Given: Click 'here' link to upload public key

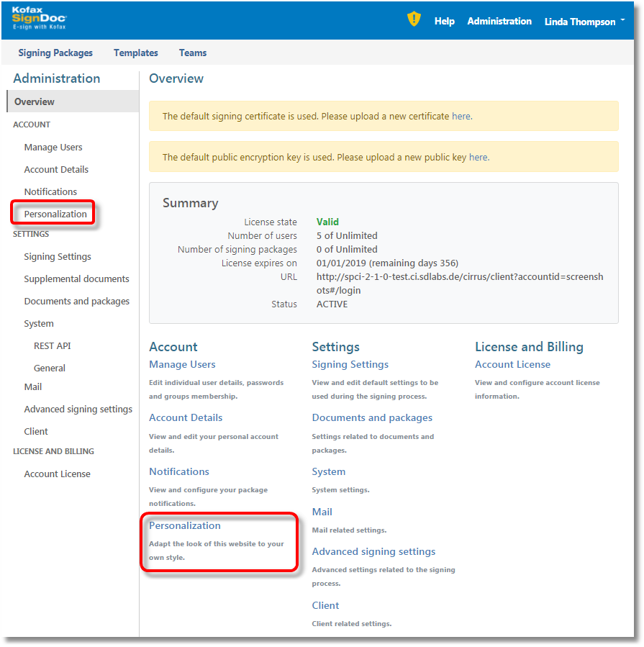Looking at the screenshot, I should pyautogui.click(x=478, y=157).
